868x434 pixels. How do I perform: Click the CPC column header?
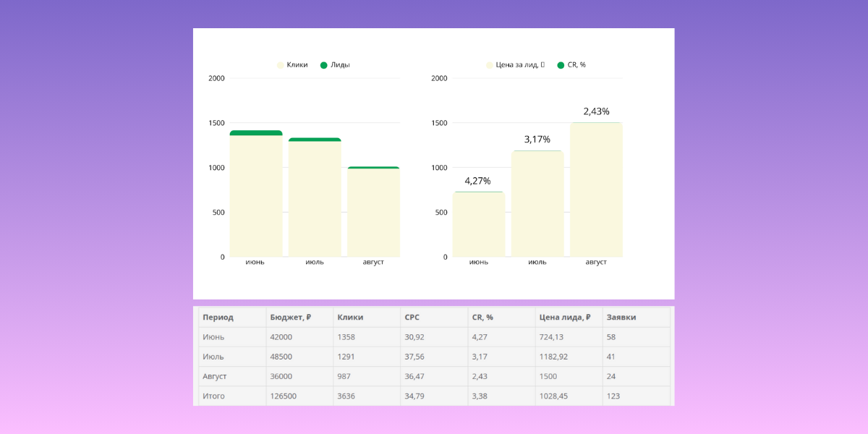[x=413, y=317]
